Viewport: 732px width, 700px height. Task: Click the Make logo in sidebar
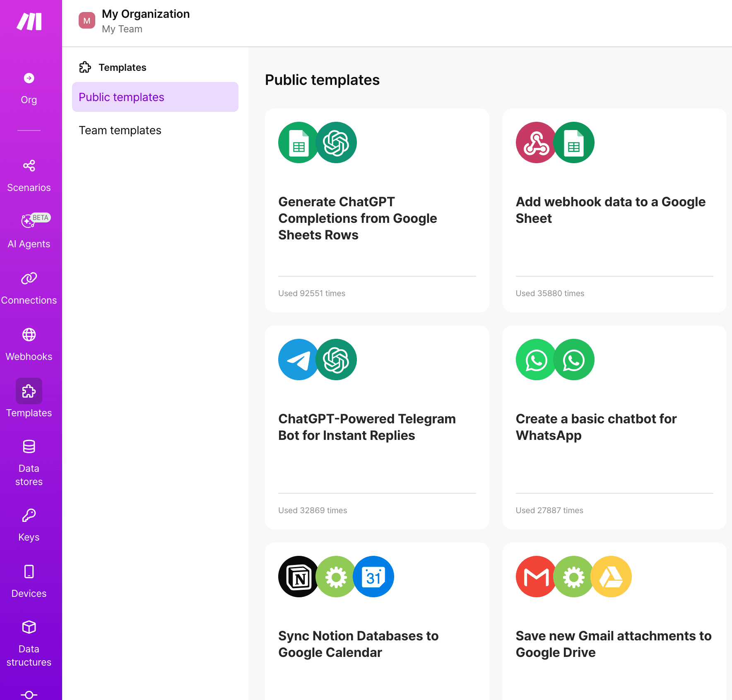[29, 22]
